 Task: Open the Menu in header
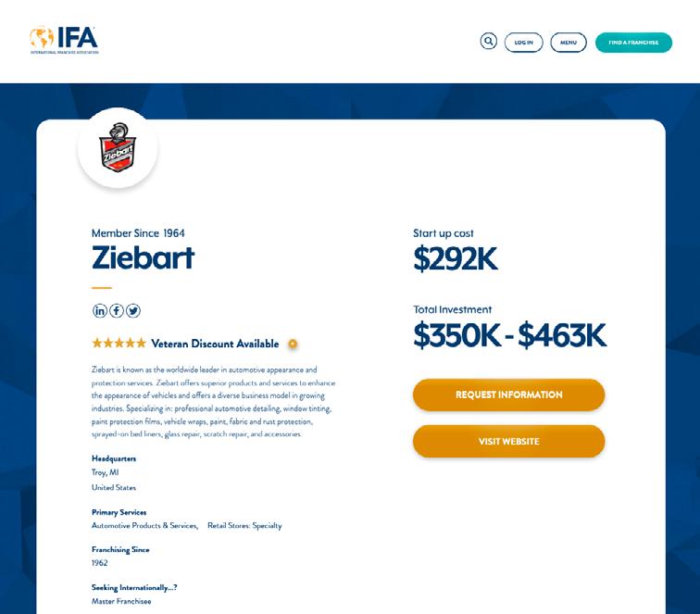(x=568, y=43)
